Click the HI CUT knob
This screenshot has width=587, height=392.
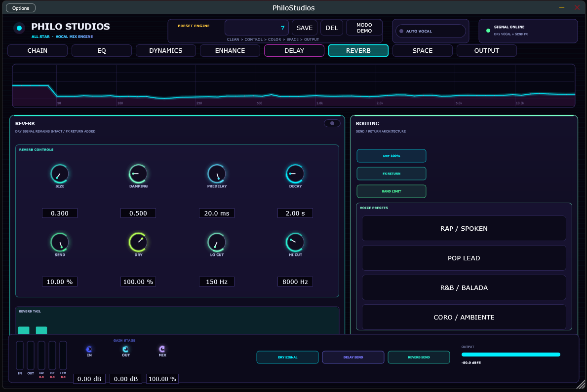click(295, 243)
